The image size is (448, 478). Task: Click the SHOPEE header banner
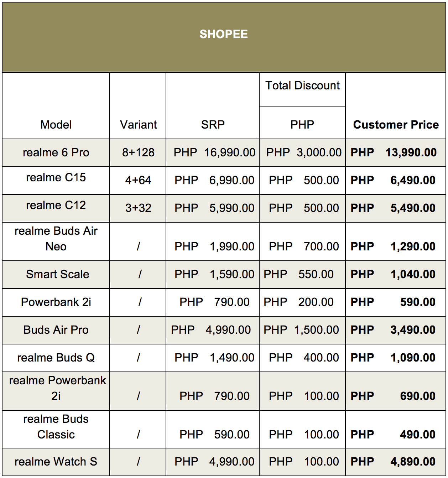[224, 37]
